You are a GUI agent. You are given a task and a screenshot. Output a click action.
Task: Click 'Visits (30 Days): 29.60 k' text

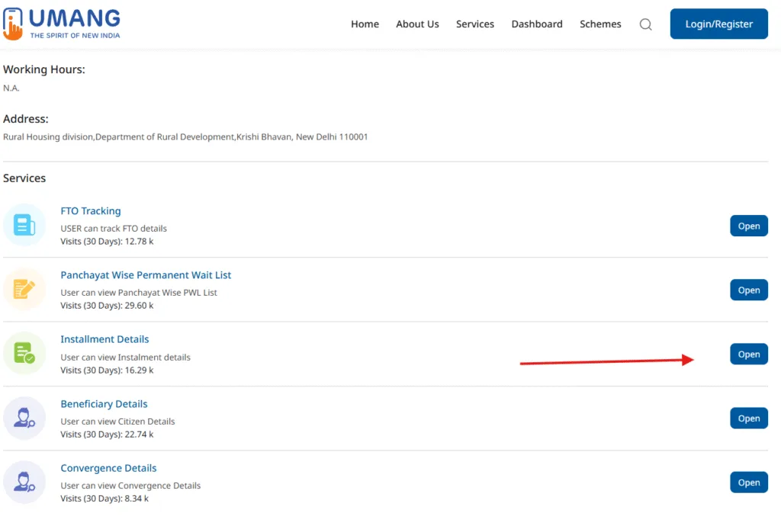pos(107,306)
